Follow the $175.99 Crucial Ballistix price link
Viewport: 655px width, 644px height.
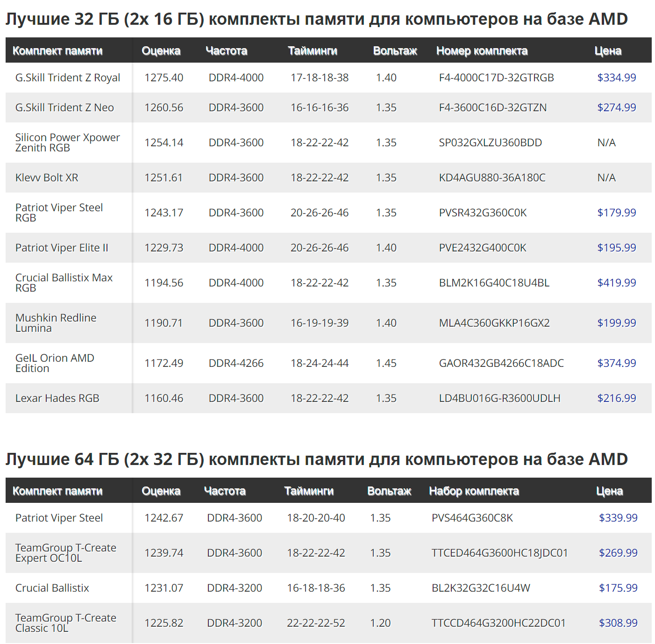[618, 588]
